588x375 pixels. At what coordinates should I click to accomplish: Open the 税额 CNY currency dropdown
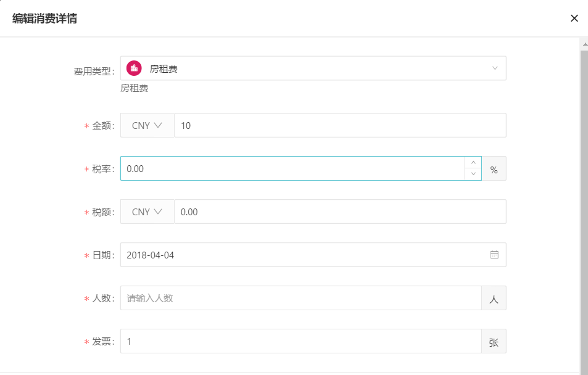[147, 212]
